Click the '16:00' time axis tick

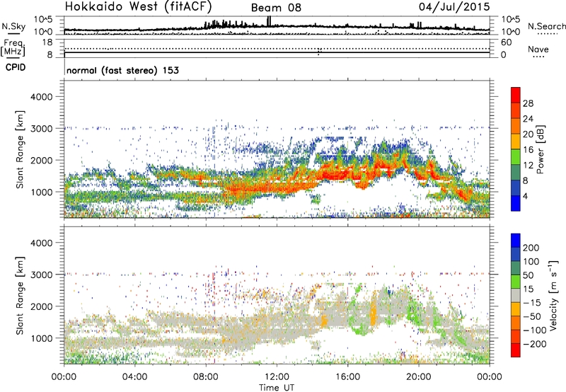[347, 377]
